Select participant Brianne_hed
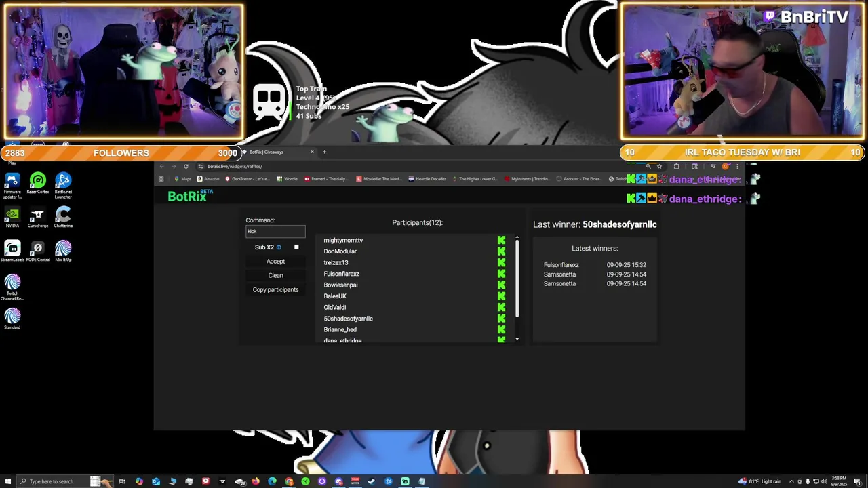The image size is (868, 488). coord(340,329)
